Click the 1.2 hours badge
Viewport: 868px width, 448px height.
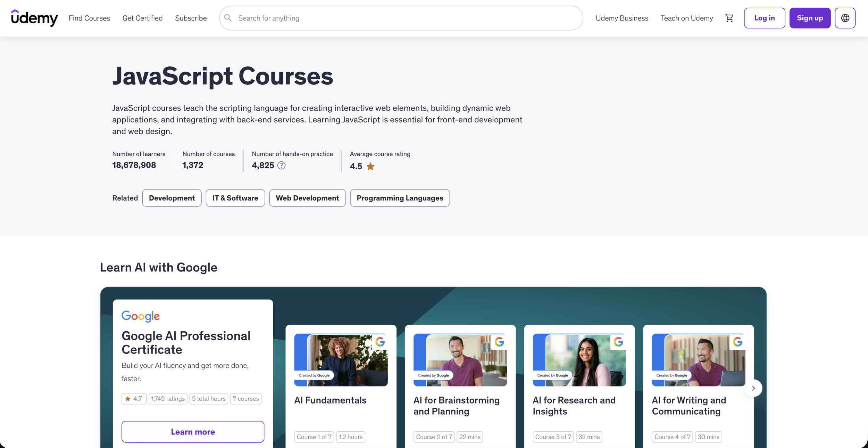(x=351, y=437)
